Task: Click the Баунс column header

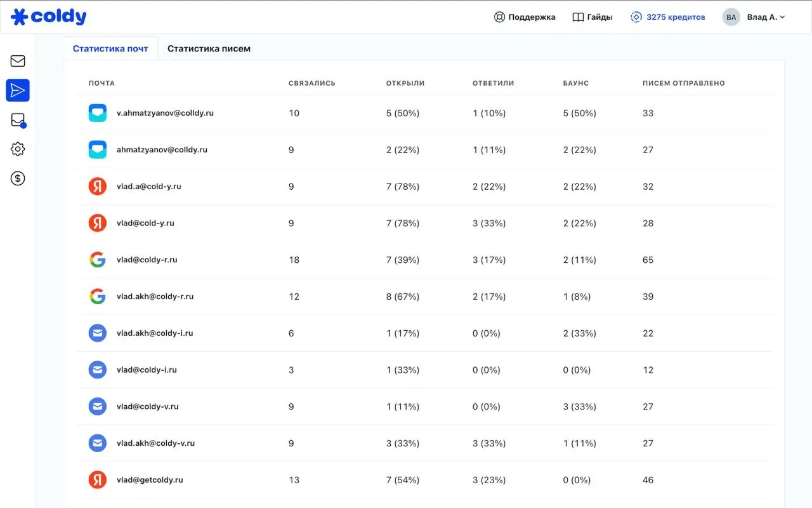Action: point(575,83)
